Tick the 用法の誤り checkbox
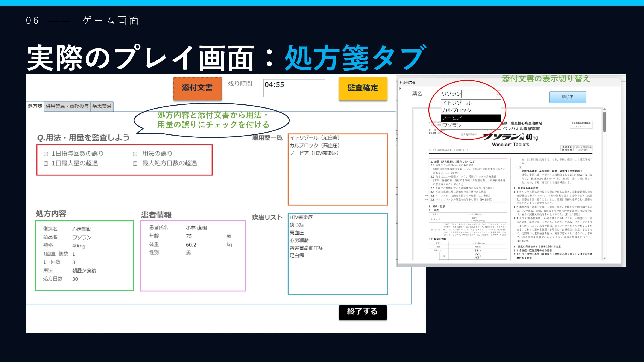Screen dimensions: 644x362 [135, 154]
